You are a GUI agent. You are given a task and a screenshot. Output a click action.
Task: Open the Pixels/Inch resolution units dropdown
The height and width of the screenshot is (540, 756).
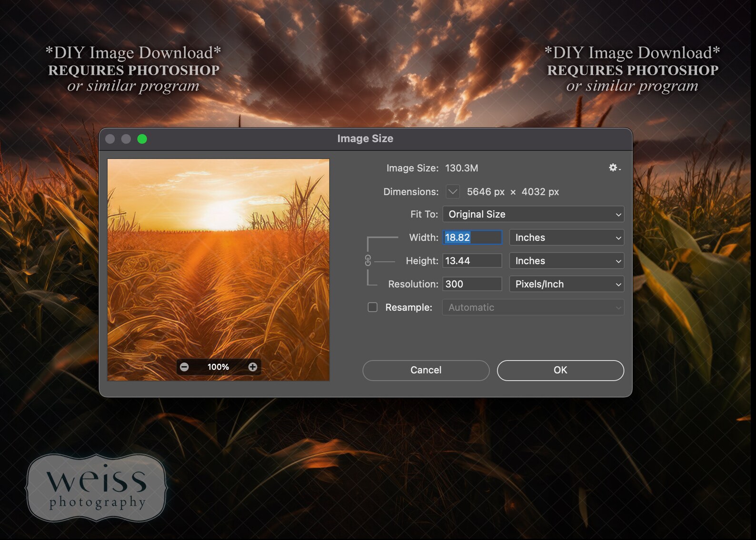click(x=567, y=284)
